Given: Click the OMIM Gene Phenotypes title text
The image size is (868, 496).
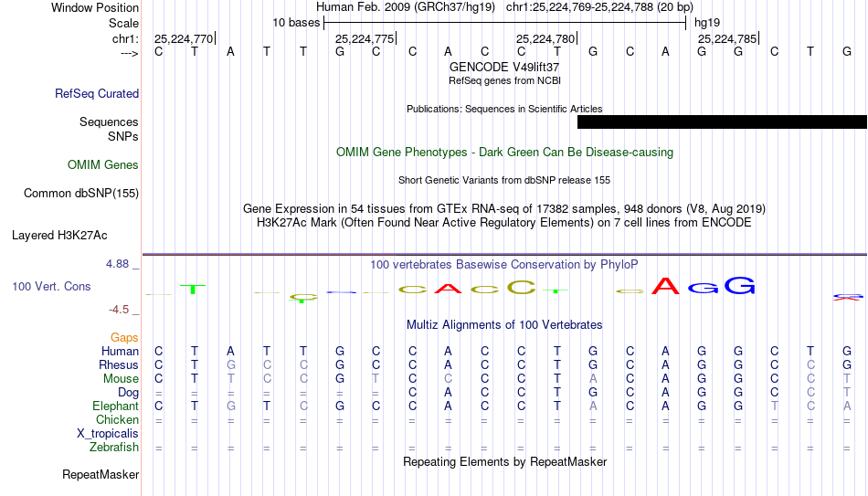Looking at the screenshot, I should [504, 153].
